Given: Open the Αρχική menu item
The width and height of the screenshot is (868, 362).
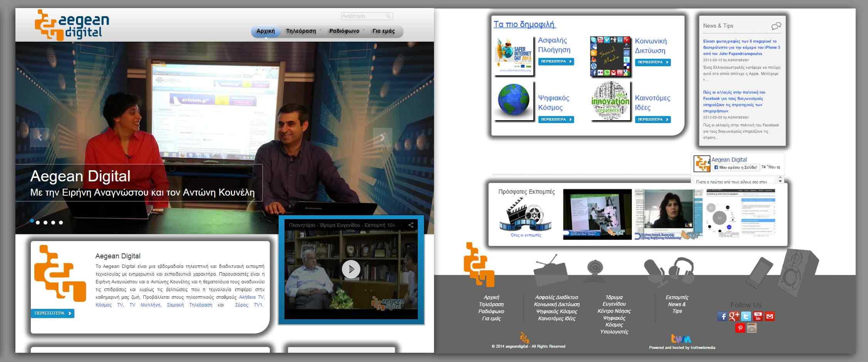Looking at the screenshot, I should [266, 31].
